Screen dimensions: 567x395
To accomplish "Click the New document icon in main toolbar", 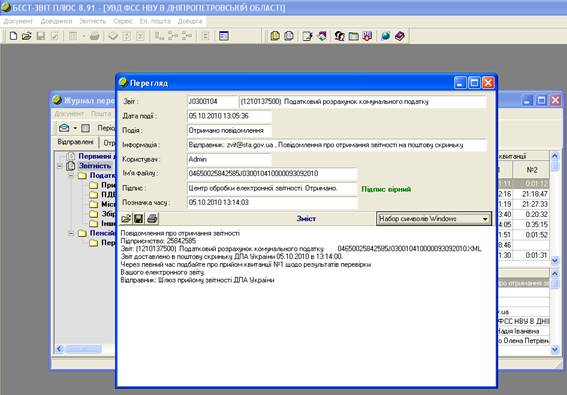I will tap(13, 36).
